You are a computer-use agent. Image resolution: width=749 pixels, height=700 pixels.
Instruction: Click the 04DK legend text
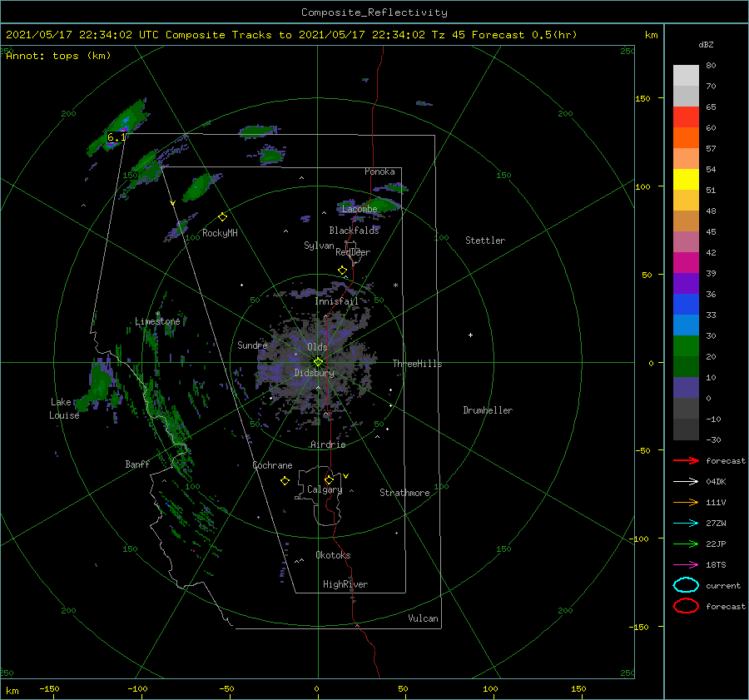(x=716, y=481)
